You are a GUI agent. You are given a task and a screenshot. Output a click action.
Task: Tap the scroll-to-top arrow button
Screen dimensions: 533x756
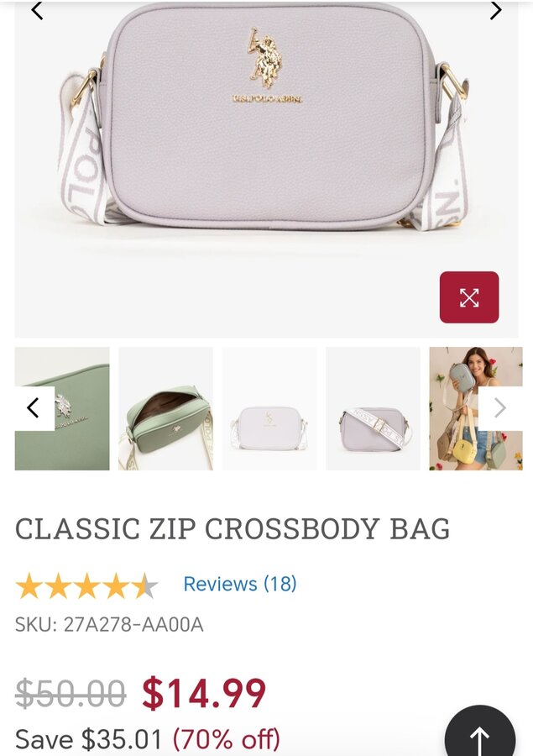click(479, 732)
